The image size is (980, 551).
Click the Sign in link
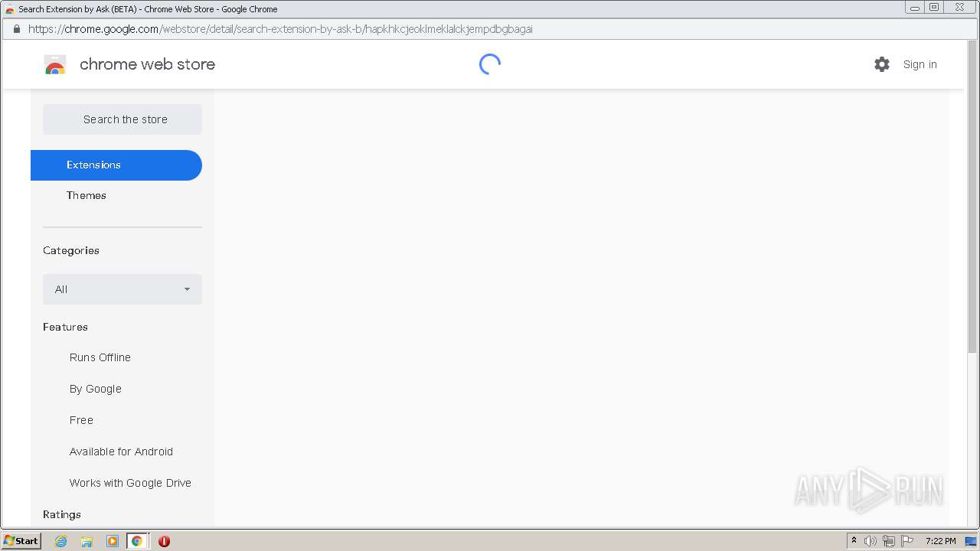click(920, 64)
